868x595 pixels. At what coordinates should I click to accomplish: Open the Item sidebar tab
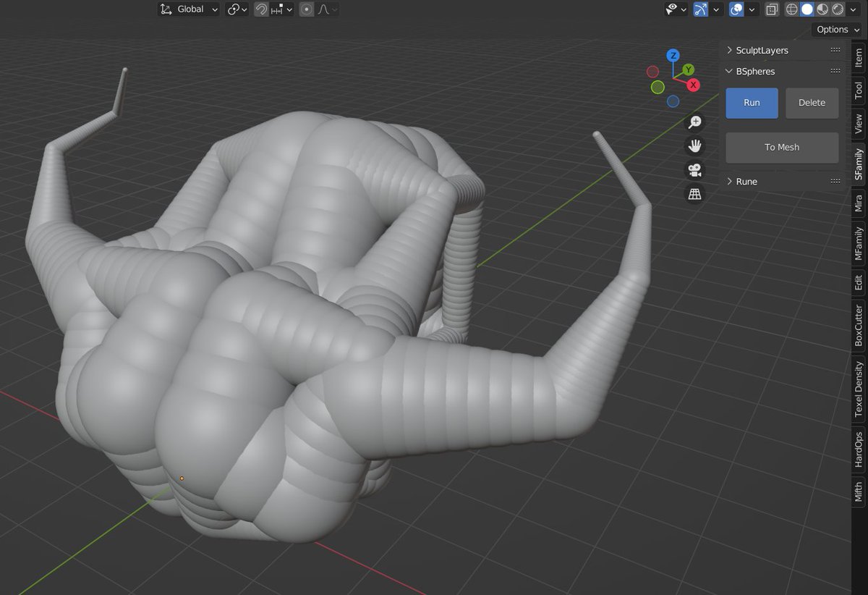pos(858,59)
